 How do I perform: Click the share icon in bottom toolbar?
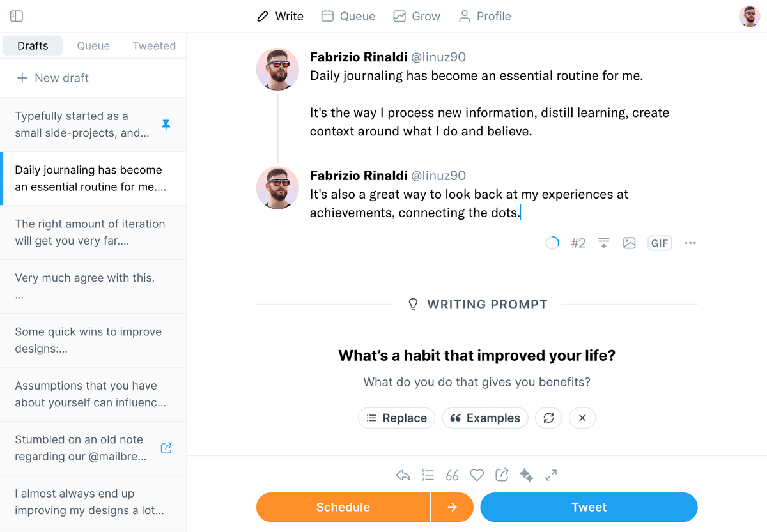pos(502,475)
